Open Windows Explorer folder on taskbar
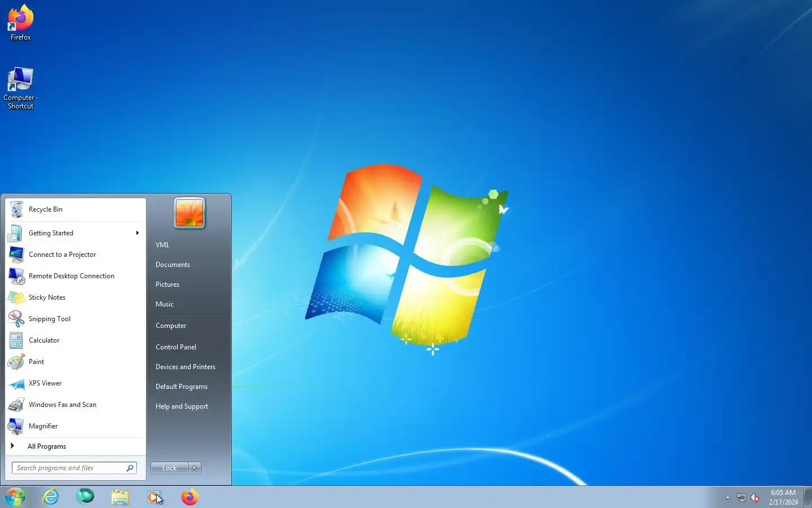812x508 pixels. [120, 497]
